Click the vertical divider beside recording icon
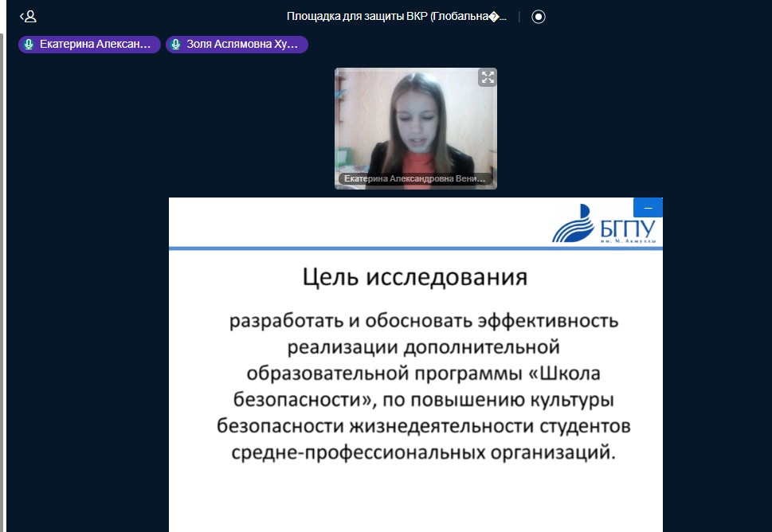772x532 pixels. tap(519, 17)
